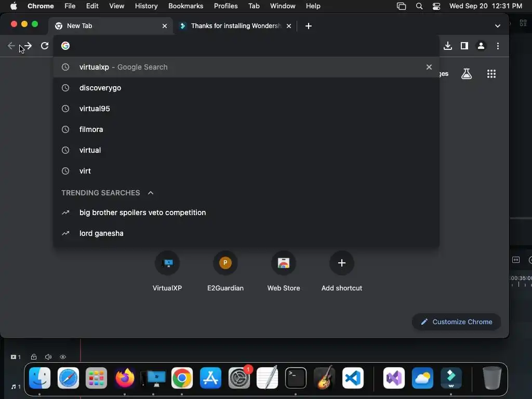Select the virtual suggestion

246,150
